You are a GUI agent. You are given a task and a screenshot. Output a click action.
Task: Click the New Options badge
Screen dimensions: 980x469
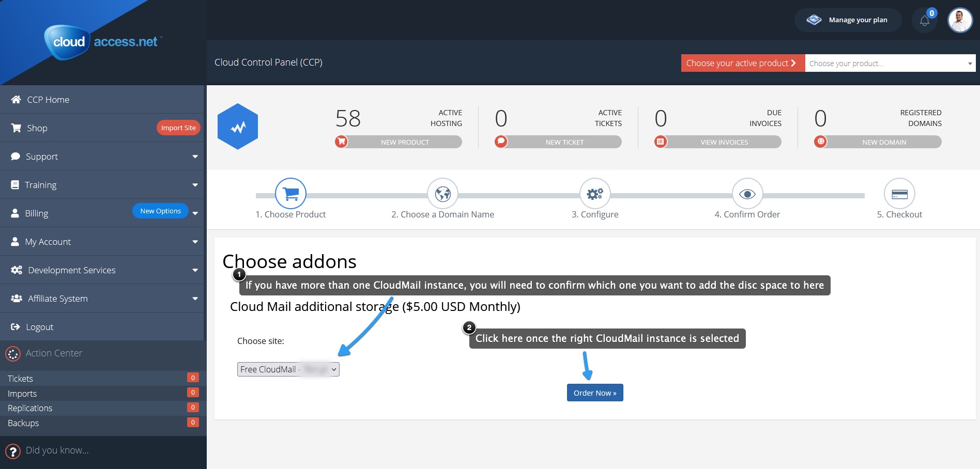160,211
